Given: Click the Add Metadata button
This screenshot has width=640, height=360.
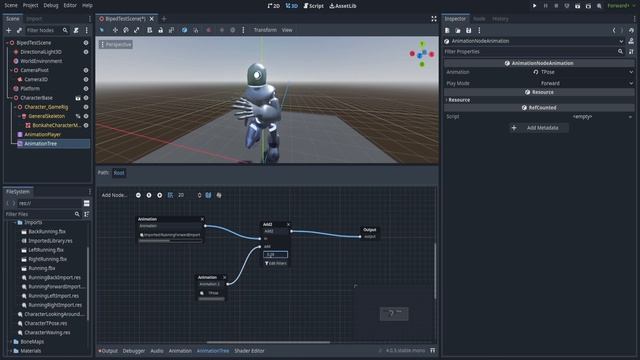Looking at the screenshot, I should 539,128.
